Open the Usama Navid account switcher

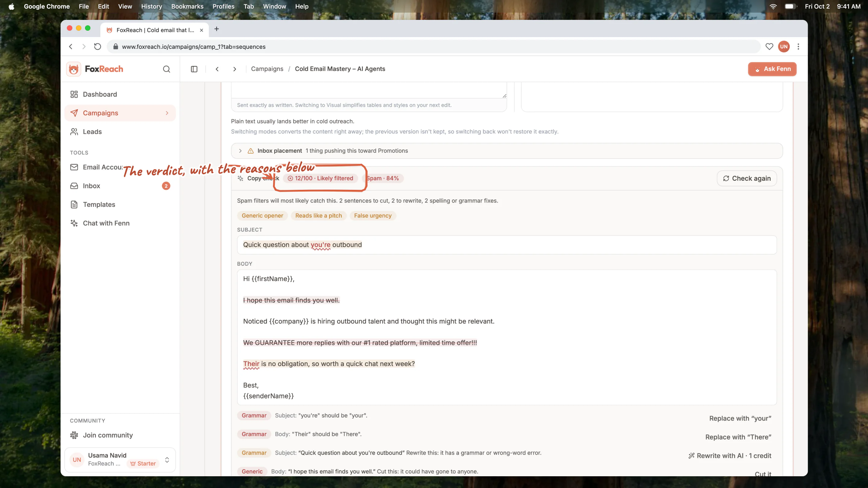tap(120, 460)
